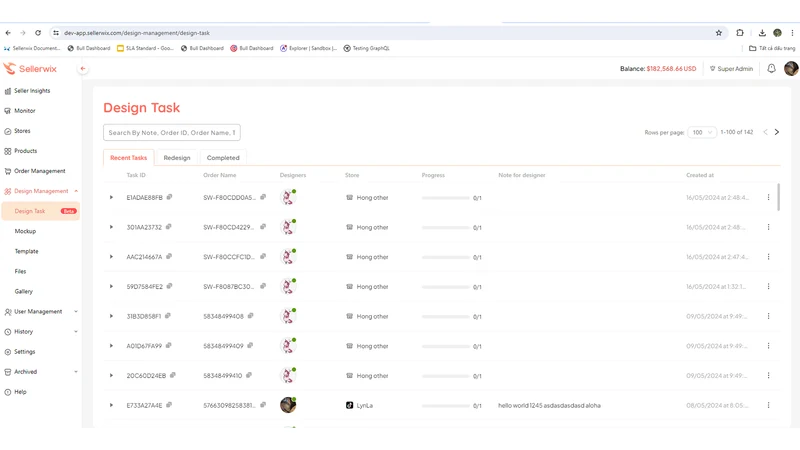Open the user profile avatar in header
The image size is (800, 450).
pyautogui.click(x=791, y=68)
